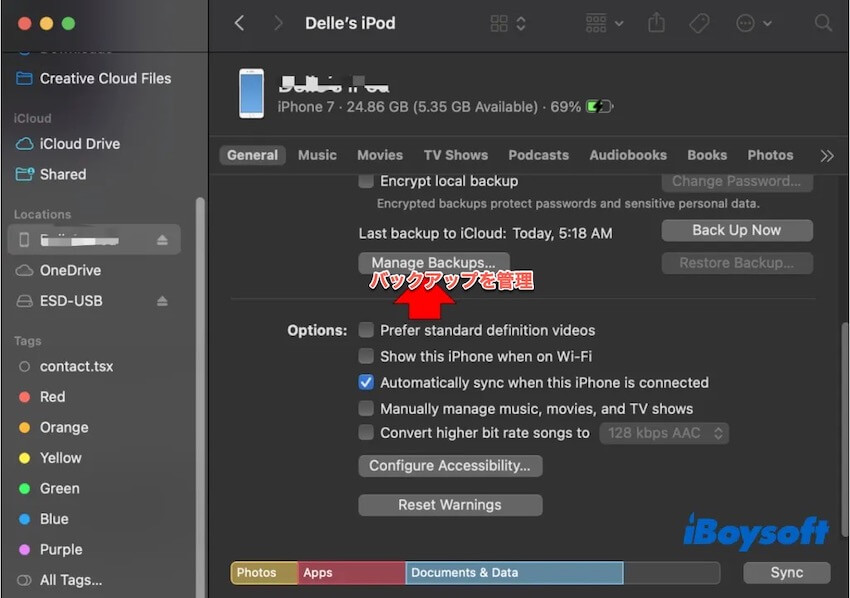
Task: Click the Share icon in toolbar
Action: point(656,23)
